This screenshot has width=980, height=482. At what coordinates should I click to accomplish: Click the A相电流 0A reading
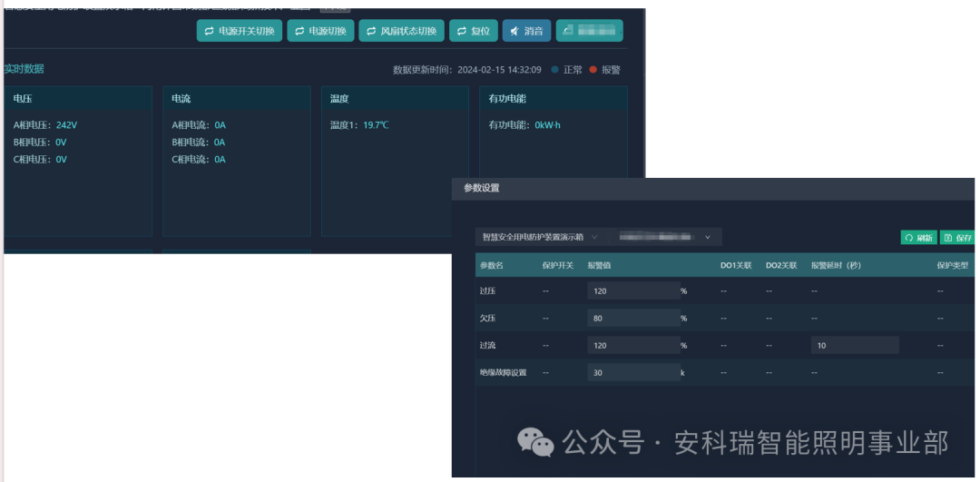click(x=199, y=125)
